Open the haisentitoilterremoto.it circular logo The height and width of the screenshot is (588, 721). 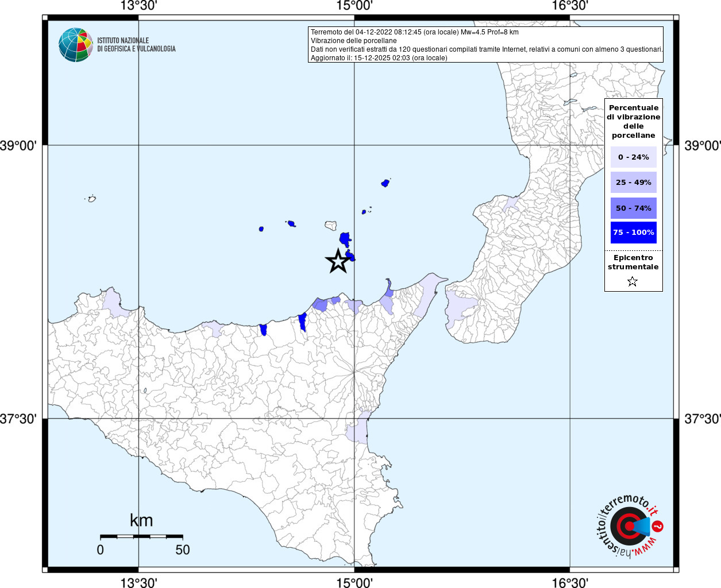pyautogui.click(x=629, y=527)
